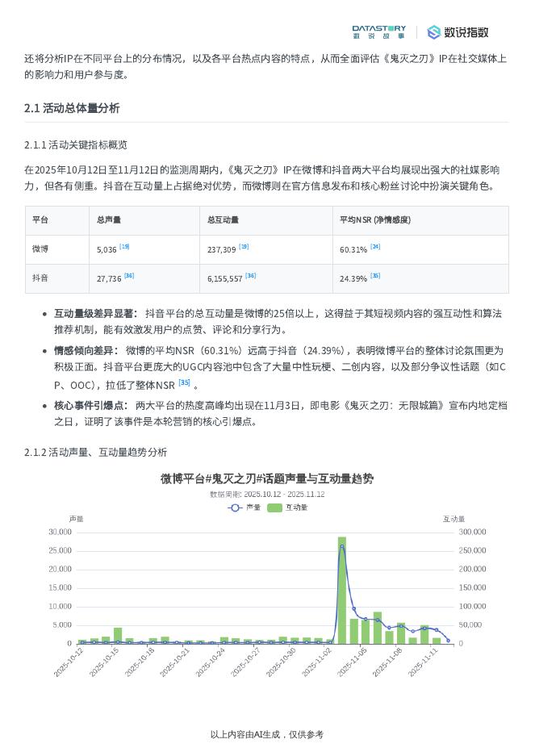
Task: Open citation [19] beside 5,036
Action: point(124,246)
